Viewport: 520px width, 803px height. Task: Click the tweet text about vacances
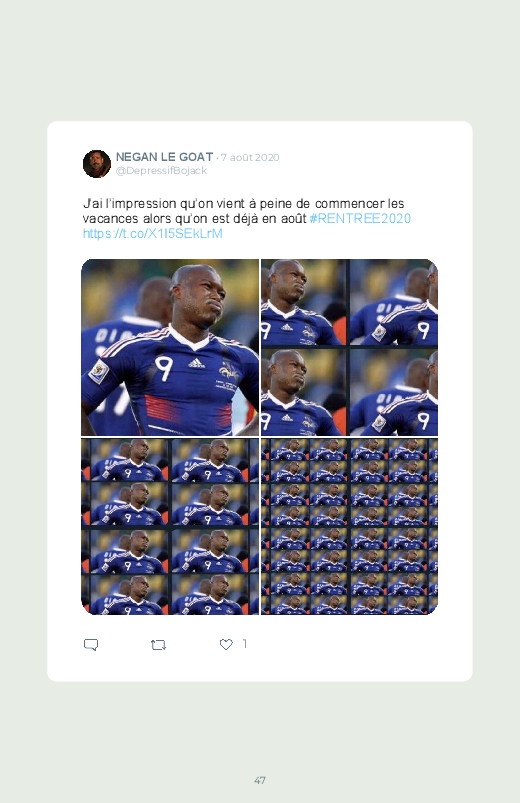pyautogui.click(x=247, y=211)
